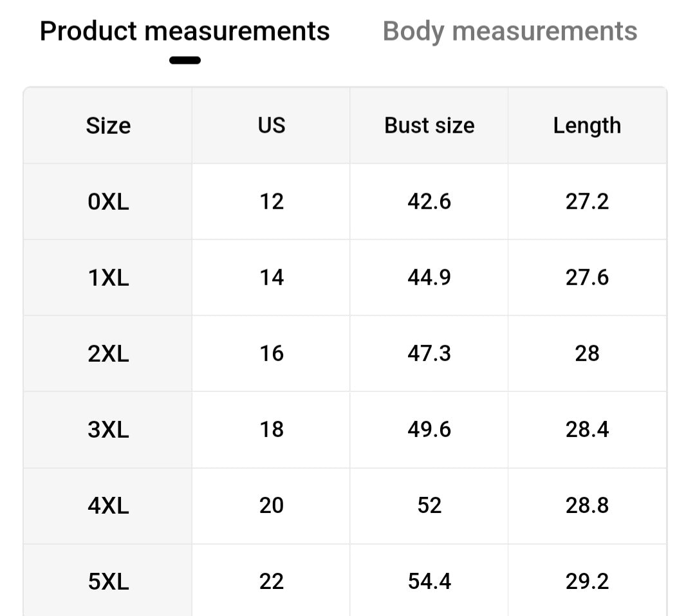The width and height of the screenshot is (695, 616).
Task: Click the Bust size column header
Action: (429, 126)
